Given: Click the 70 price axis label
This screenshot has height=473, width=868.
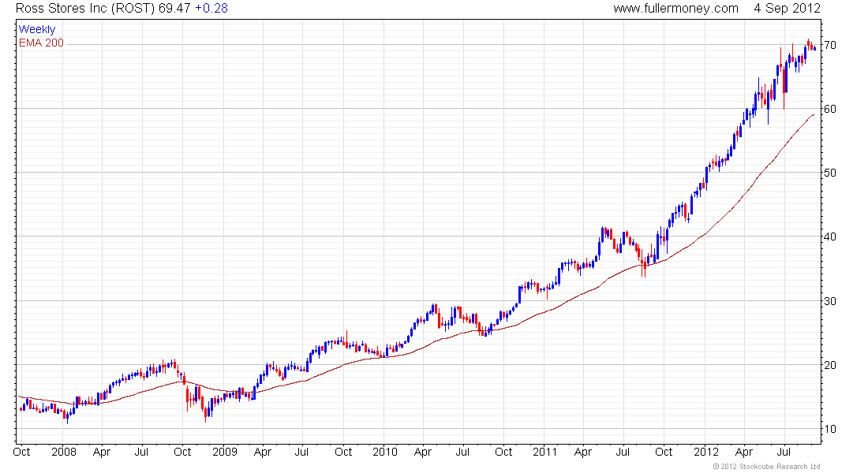Looking at the screenshot, I should point(830,46).
